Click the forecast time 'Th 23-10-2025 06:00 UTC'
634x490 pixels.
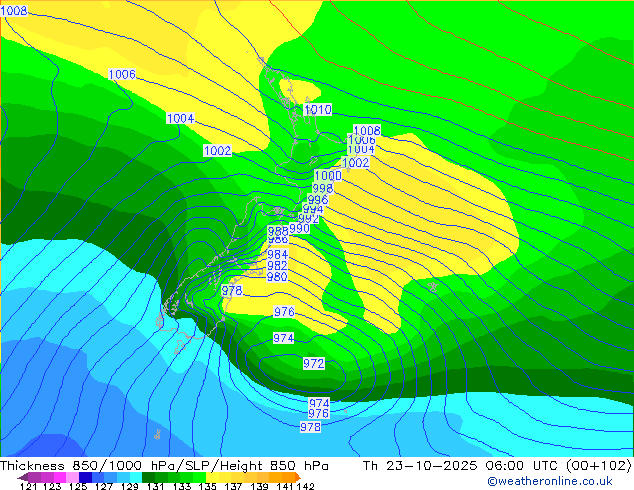pos(460,466)
